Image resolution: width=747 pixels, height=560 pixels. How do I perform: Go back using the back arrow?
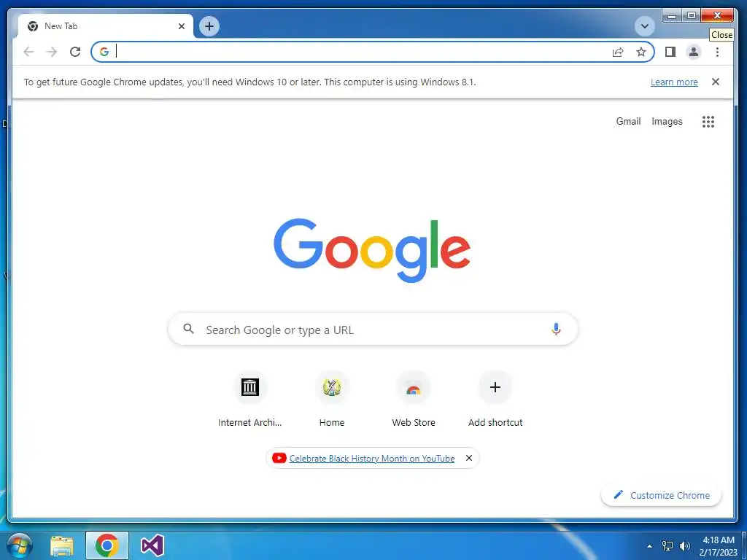pyautogui.click(x=28, y=52)
